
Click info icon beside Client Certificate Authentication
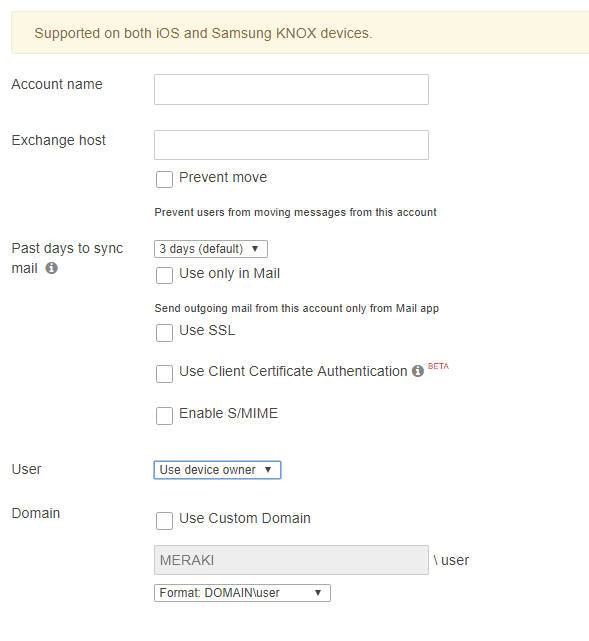click(417, 371)
